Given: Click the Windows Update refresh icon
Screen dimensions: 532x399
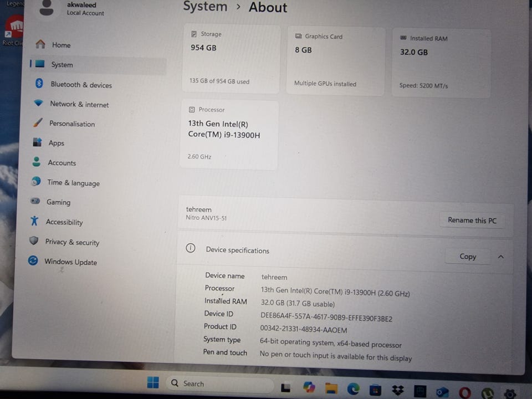Looking at the screenshot, I should pos(33,260).
